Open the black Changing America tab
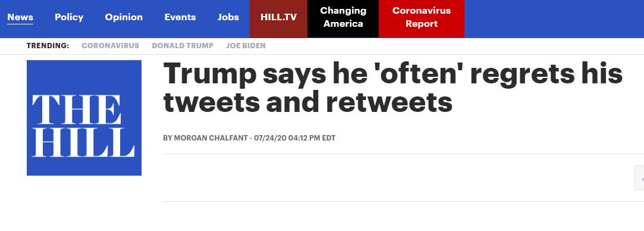The width and height of the screenshot is (644, 231). click(x=343, y=19)
